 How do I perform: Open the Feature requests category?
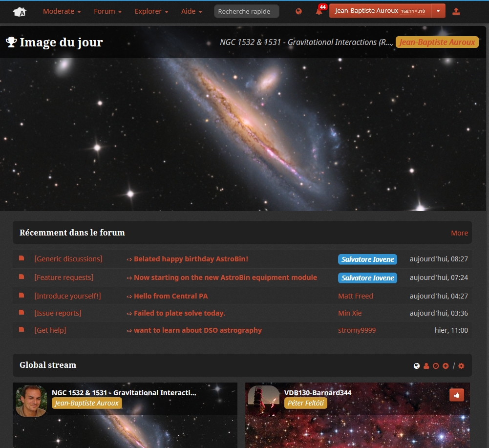tap(64, 277)
